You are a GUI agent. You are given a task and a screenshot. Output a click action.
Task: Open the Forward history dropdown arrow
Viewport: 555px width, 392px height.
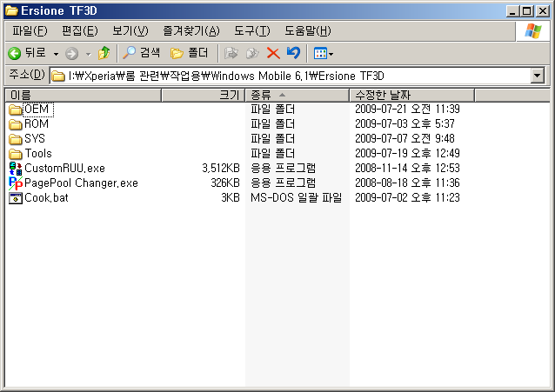coord(89,54)
